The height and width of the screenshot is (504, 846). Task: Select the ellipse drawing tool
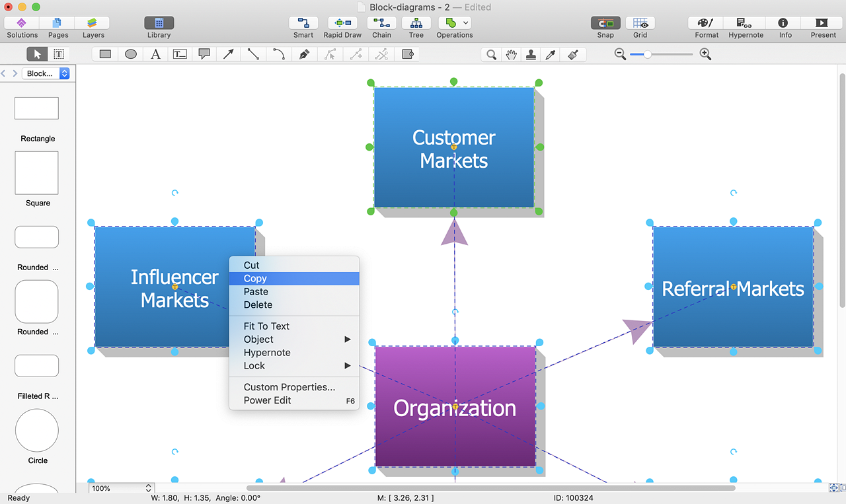[131, 54]
